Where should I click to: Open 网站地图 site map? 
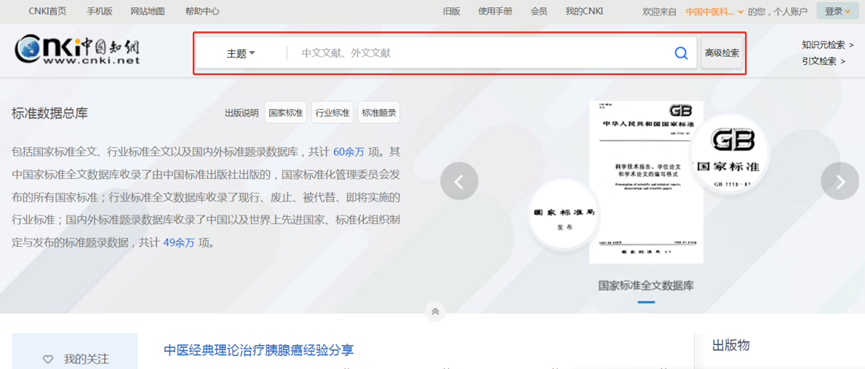[148, 11]
